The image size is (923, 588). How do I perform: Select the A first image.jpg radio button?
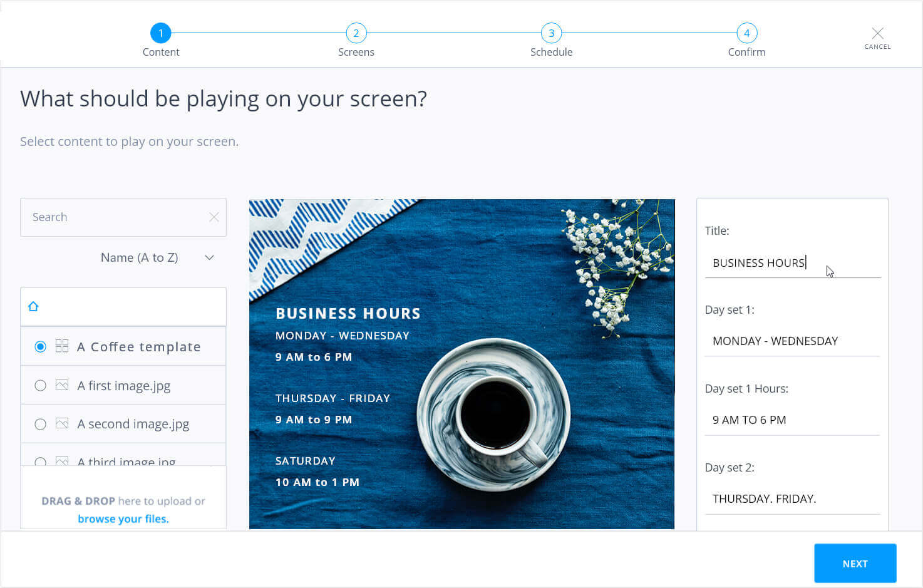[40, 386]
